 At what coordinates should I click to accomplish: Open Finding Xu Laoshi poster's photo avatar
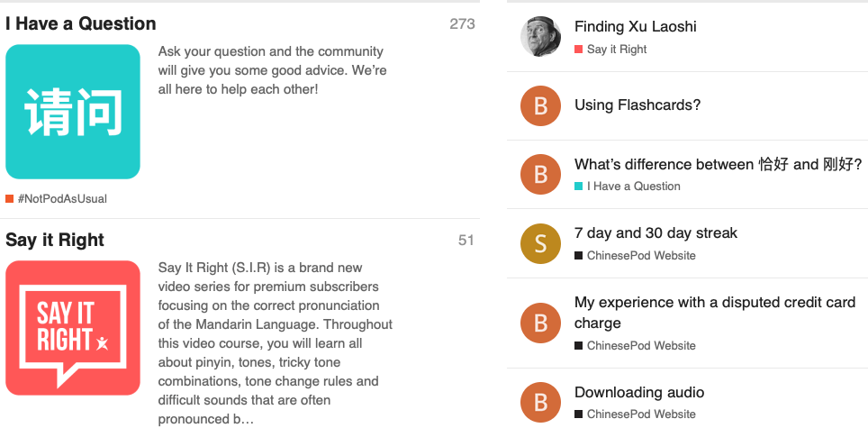pyautogui.click(x=540, y=37)
